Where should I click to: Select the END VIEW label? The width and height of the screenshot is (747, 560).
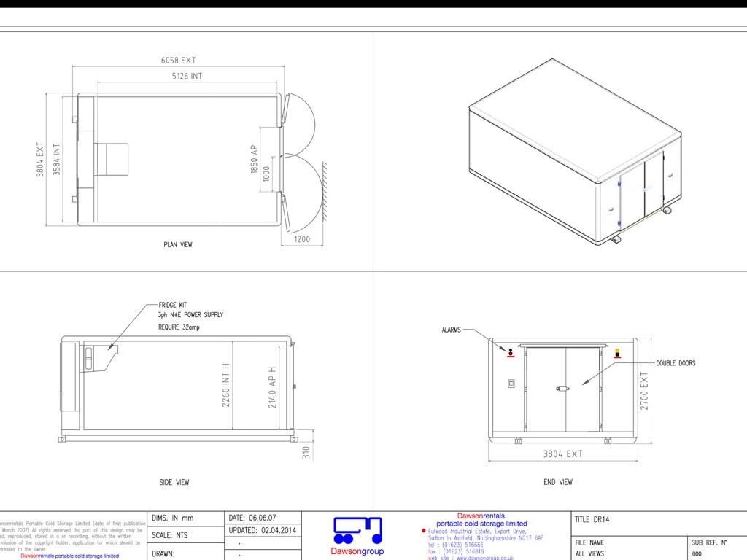[558, 482]
